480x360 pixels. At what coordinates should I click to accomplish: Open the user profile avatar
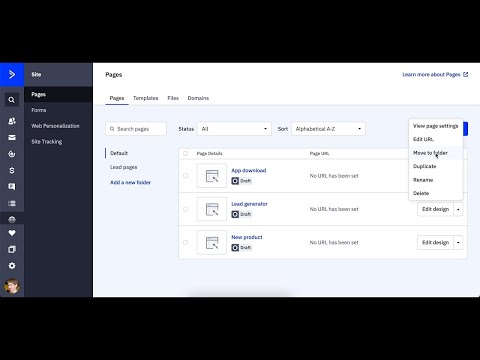(12, 286)
